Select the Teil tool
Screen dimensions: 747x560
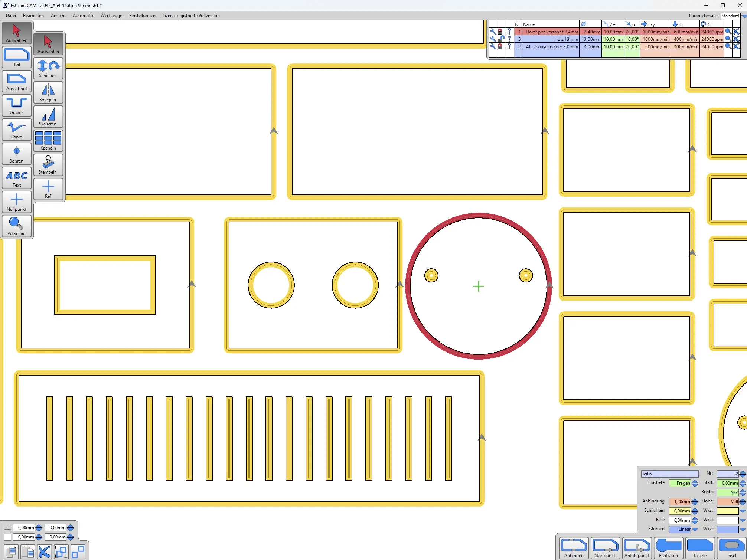16,57
